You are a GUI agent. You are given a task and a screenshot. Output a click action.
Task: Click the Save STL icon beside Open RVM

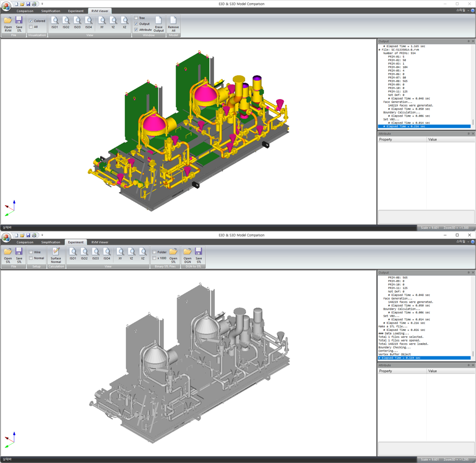19,24
